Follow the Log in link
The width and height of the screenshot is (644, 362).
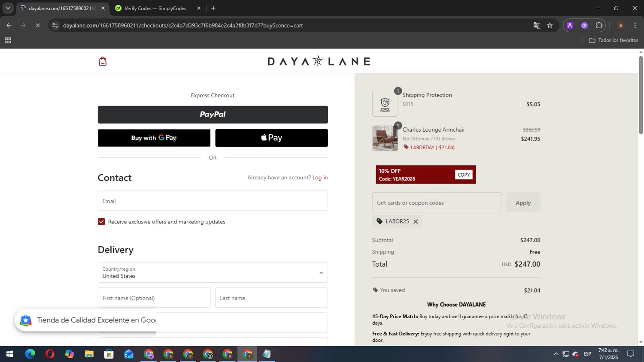[320, 178]
